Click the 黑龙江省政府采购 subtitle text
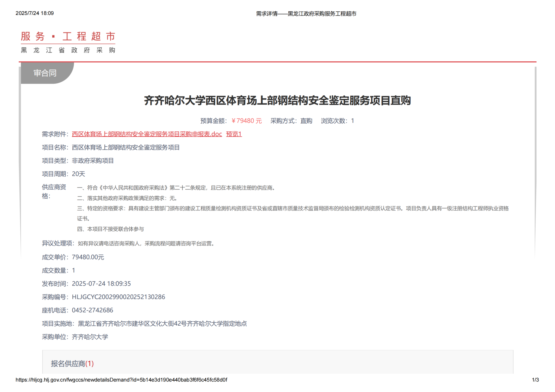 (x=68, y=50)
